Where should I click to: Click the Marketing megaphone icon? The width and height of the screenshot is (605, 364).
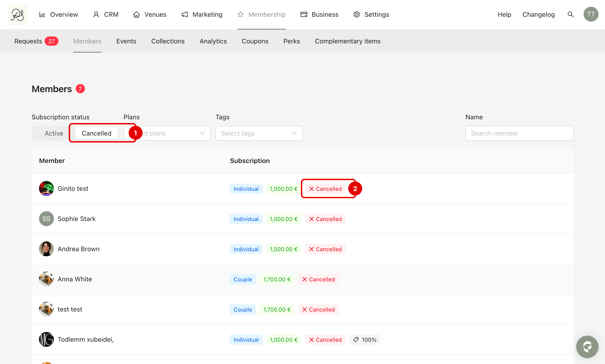pos(184,14)
